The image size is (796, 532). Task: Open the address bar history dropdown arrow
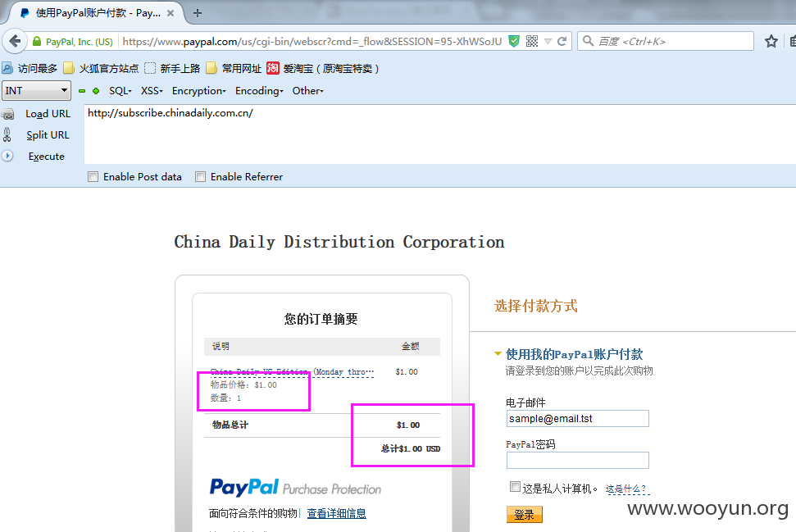[548, 42]
